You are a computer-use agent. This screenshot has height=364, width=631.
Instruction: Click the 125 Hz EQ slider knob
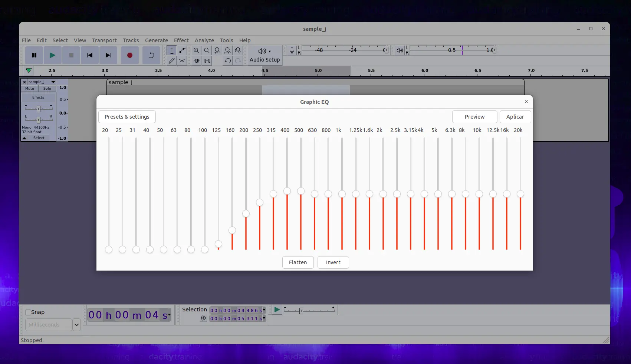pyautogui.click(x=218, y=244)
